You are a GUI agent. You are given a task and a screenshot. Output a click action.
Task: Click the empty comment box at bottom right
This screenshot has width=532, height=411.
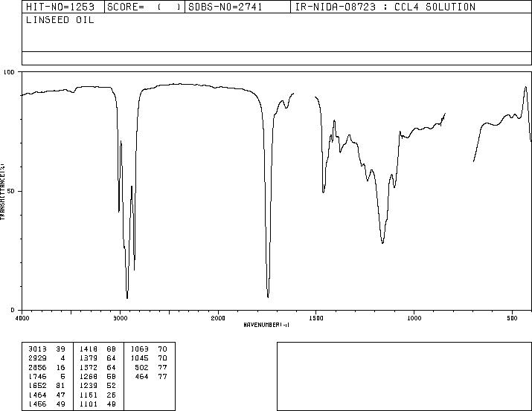click(404, 376)
